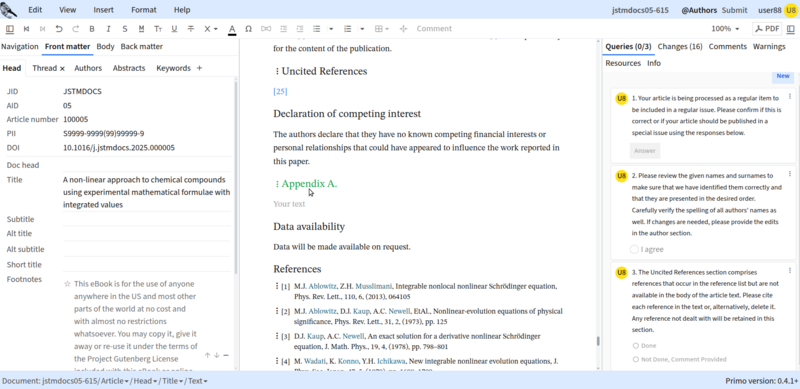Open the 100% zoom dropdown
800x389 pixels.
tap(726, 29)
